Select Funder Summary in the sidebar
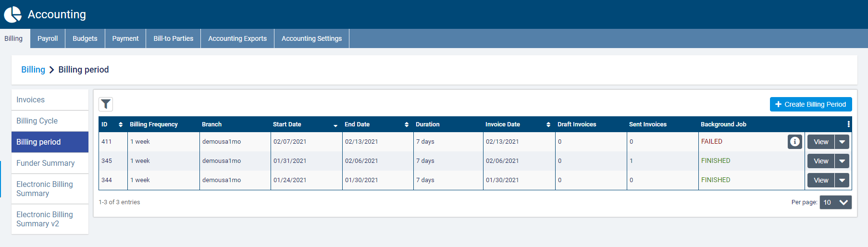This screenshot has width=868, height=247. click(46, 163)
